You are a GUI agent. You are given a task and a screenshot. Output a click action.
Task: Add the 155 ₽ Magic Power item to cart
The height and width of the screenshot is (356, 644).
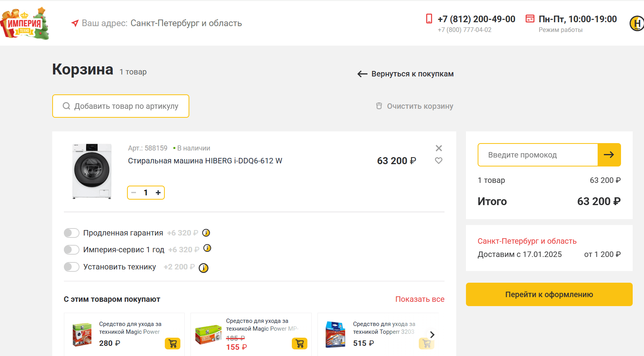click(300, 344)
